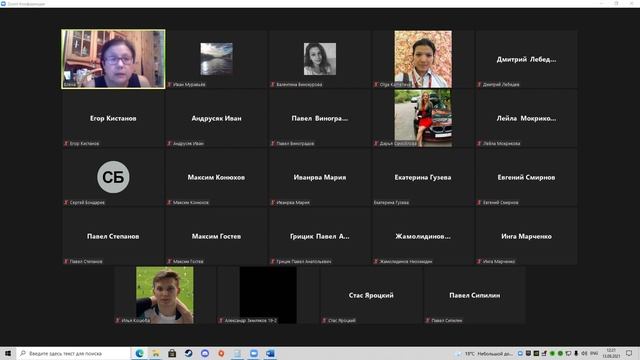Click the muted mic icon beside Евгений Смирнов

click(x=479, y=202)
